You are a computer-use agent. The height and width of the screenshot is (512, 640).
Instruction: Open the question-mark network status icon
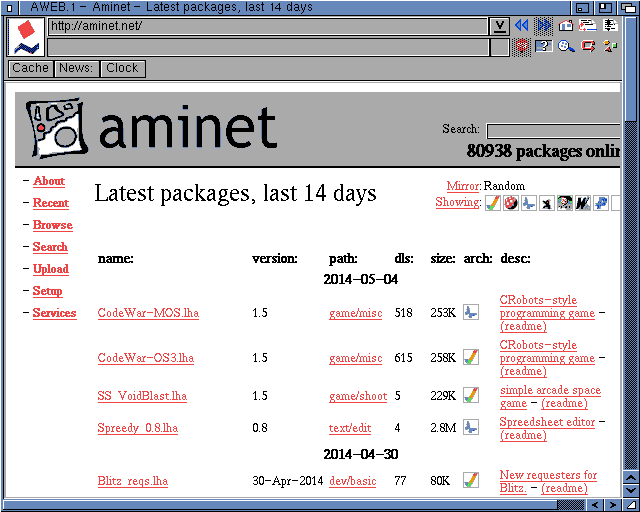coord(544,46)
